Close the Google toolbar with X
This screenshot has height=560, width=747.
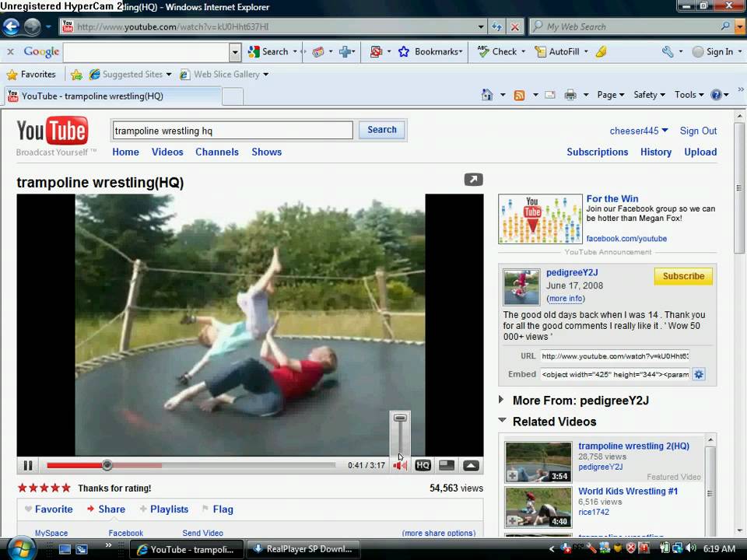pos(10,51)
